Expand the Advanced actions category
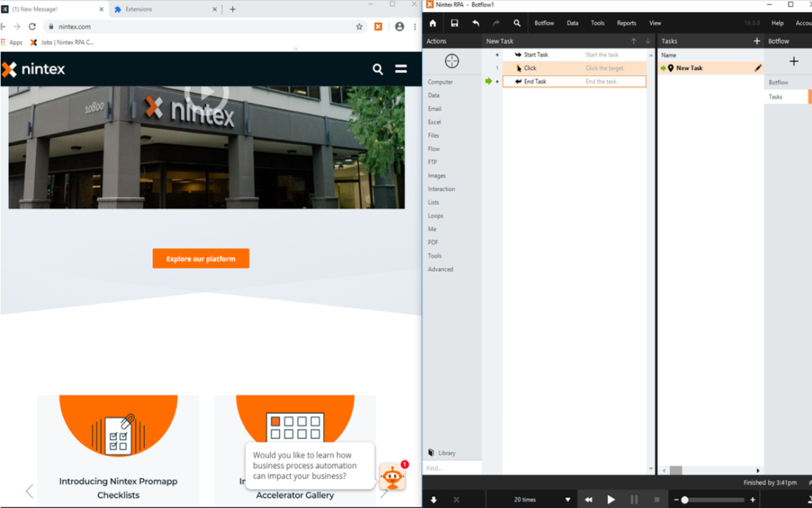The width and height of the screenshot is (812, 508). 440,269
